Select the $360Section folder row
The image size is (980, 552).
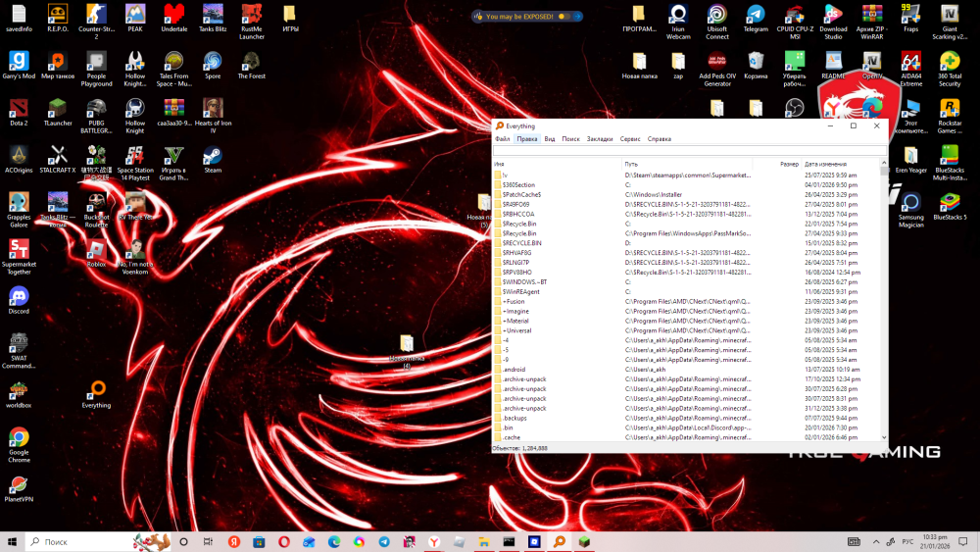click(686, 185)
